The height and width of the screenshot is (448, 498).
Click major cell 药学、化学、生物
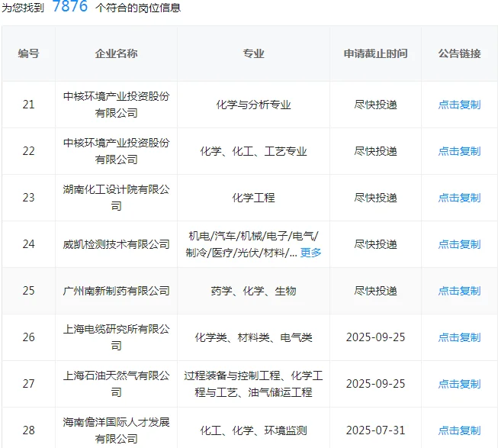click(253, 291)
